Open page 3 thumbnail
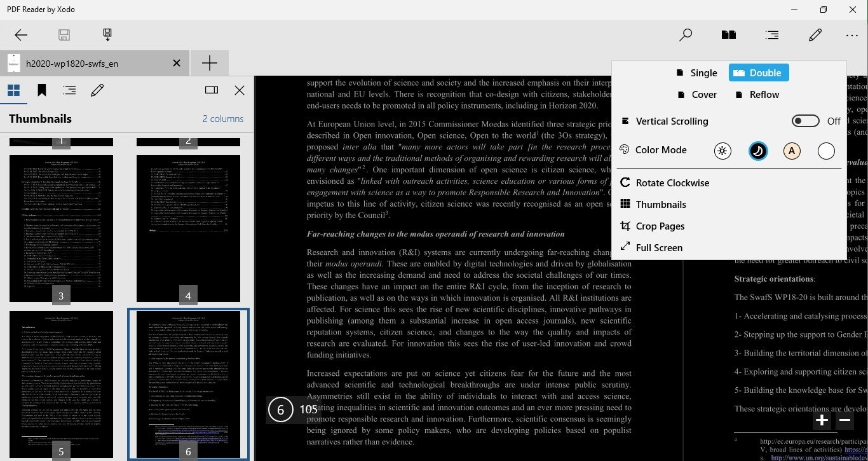This screenshot has height=461, width=868. point(61,228)
